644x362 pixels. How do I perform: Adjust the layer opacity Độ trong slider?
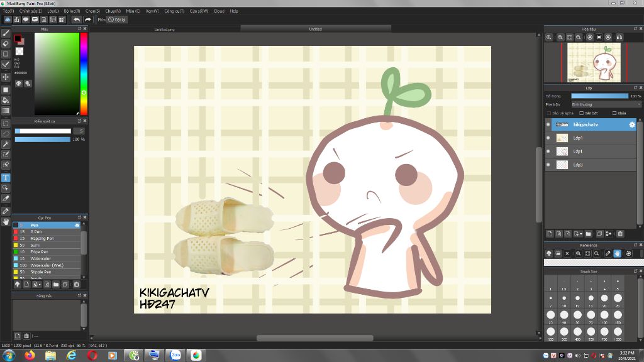599,96
